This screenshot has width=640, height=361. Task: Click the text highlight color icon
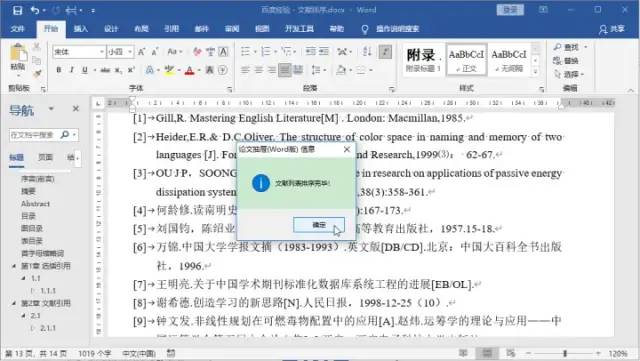tap(169, 70)
